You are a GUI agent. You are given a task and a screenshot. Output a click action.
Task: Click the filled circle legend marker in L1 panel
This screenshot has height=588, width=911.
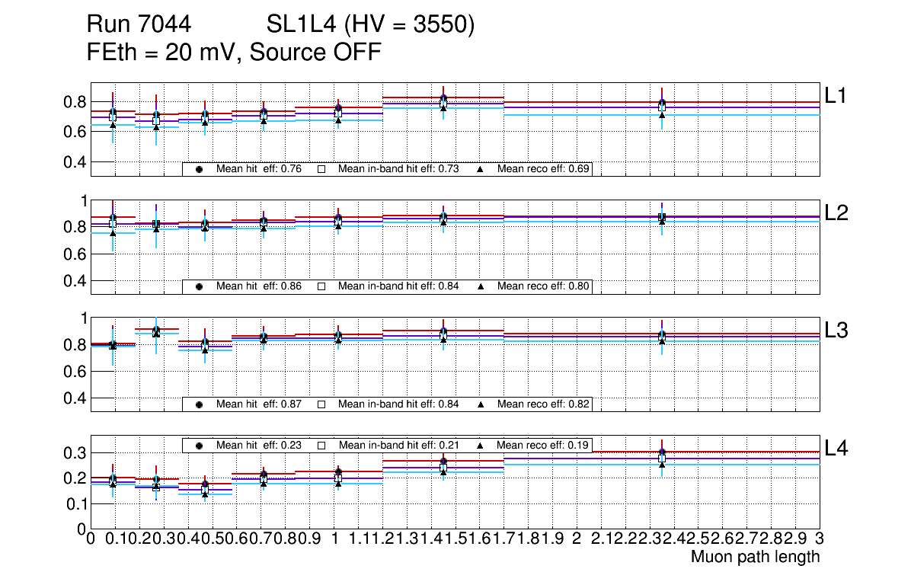(x=199, y=170)
